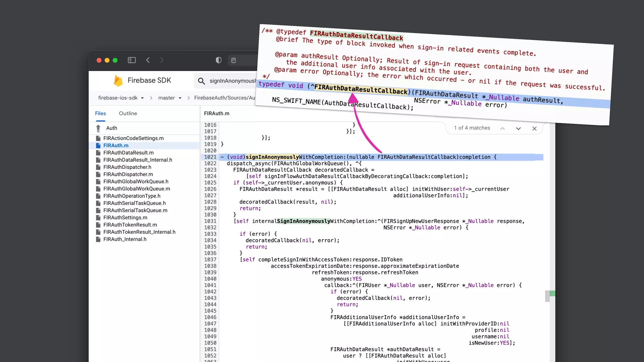Switch to the Files tab
Image resolution: width=644 pixels, height=362 pixels.
pos(100,113)
